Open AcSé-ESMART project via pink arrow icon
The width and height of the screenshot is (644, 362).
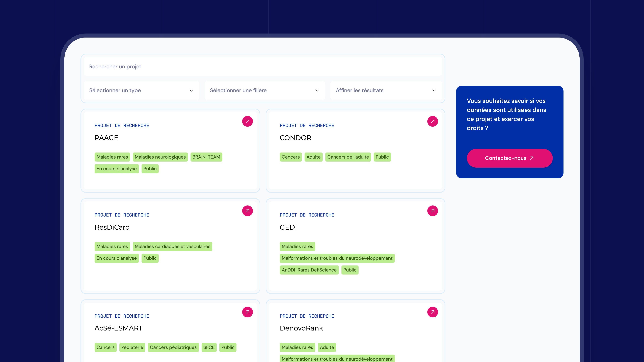point(247,312)
